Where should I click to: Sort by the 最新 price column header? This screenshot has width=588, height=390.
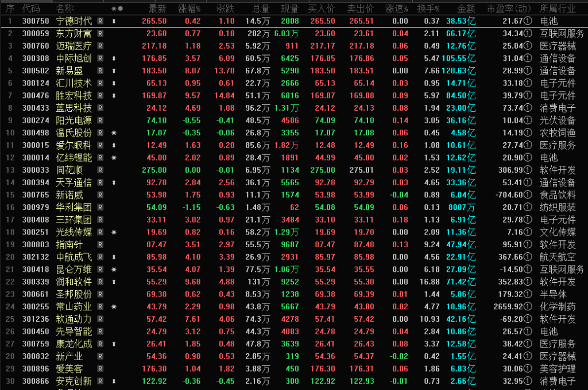click(x=157, y=9)
